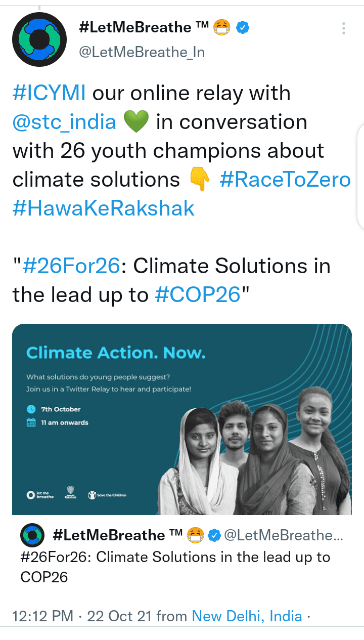The image size is (364, 640).
Task: Tap the LetMeBreathe profile avatar
Action: [x=39, y=39]
